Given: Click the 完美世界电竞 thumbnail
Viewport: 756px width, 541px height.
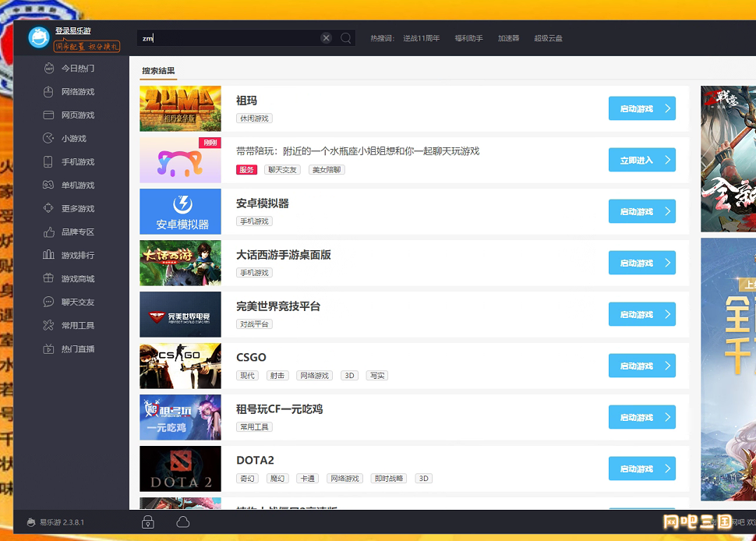Looking at the screenshot, I should click(180, 314).
